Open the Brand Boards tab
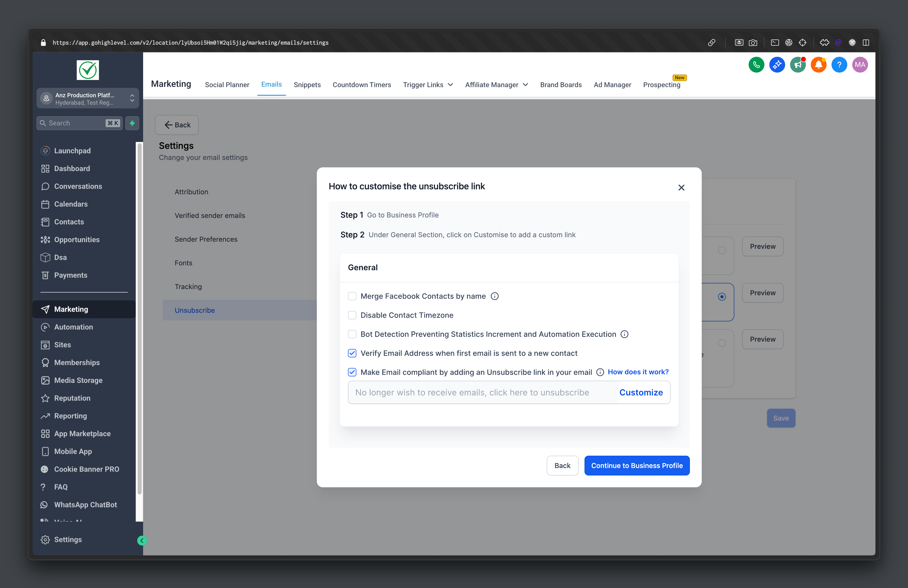The height and width of the screenshot is (588, 908). tap(560, 85)
